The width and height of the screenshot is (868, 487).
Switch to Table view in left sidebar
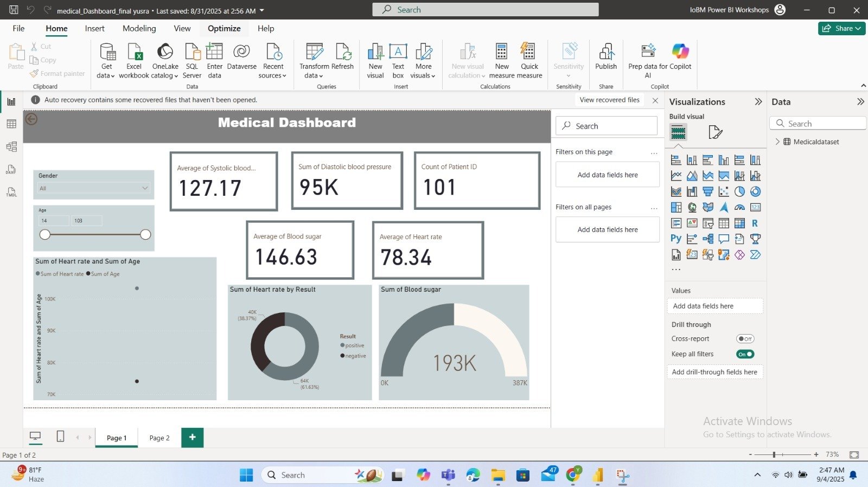pyautogui.click(x=11, y=124)
